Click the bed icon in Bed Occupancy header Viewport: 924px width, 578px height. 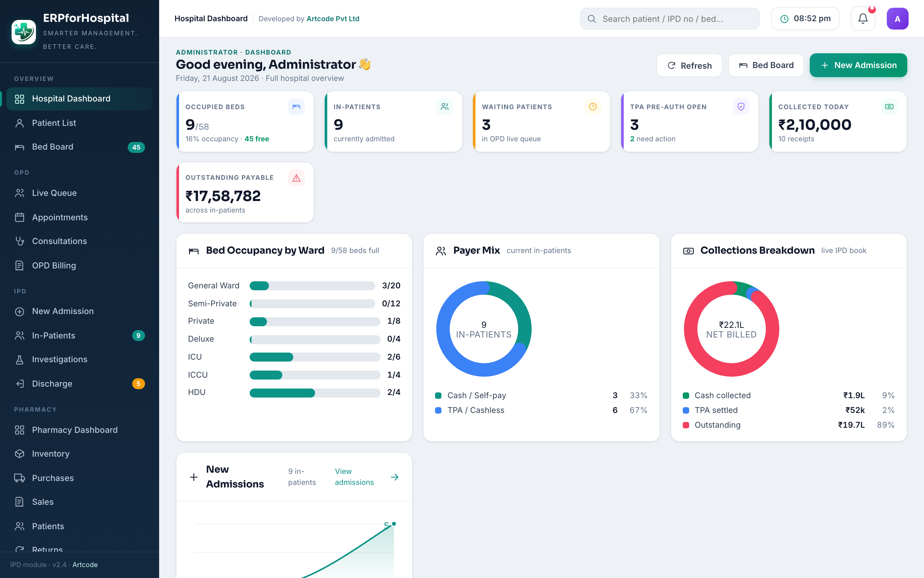click(193, 251)
